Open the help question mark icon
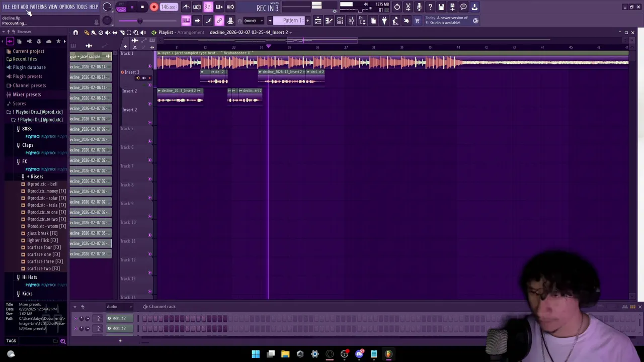 (x=430, y=7)
